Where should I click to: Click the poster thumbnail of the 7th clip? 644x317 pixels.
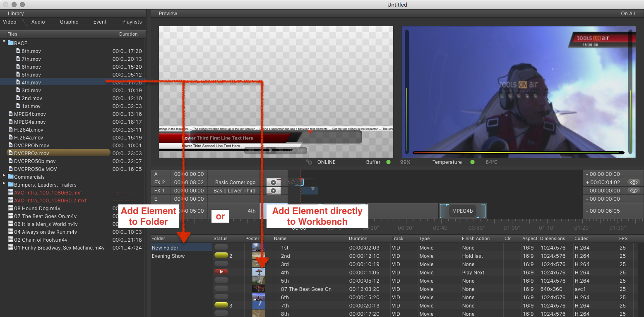pyautogui.click(x=259, y=305)
